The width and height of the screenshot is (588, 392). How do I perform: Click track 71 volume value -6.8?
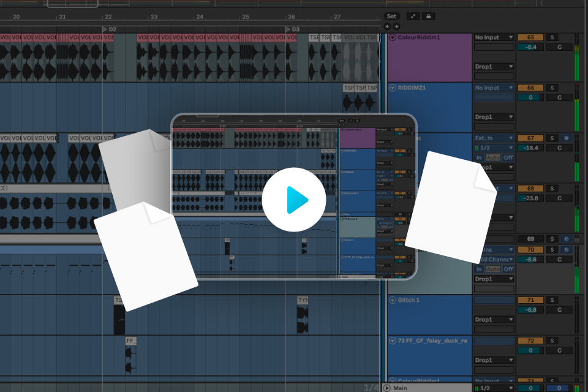[x=530, y=310]
